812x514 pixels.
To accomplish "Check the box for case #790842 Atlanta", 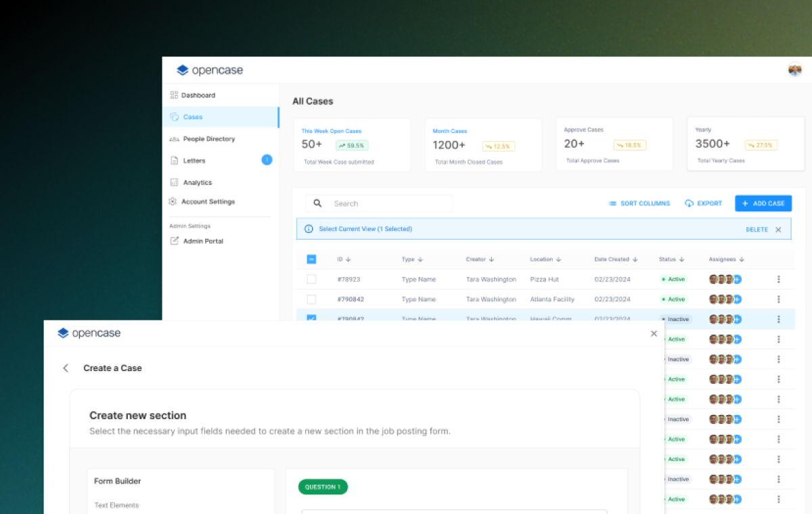I will click(311, 299).
